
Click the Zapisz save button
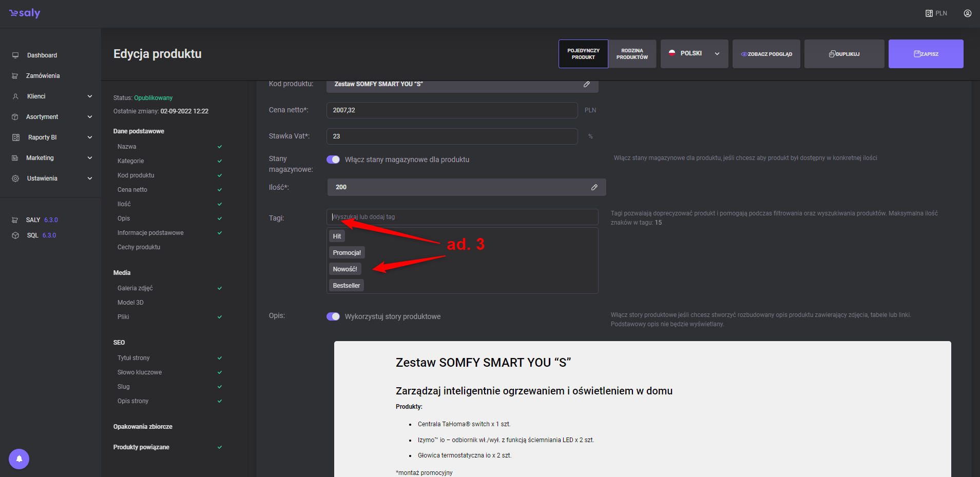926,54
